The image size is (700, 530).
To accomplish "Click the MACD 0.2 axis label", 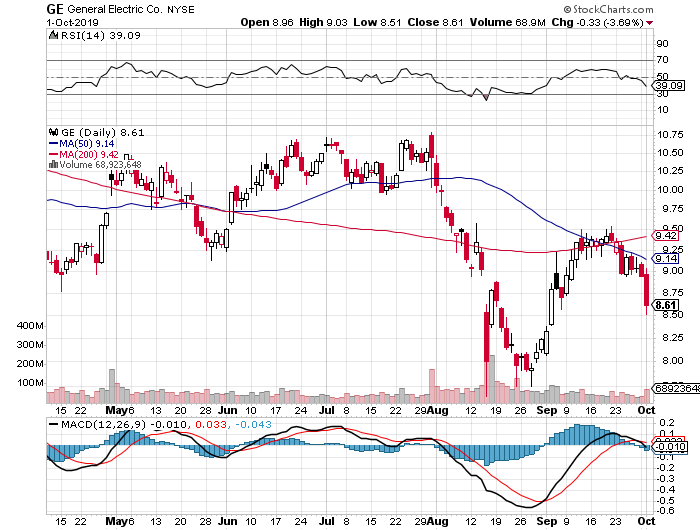I will [x=667, y=422].
